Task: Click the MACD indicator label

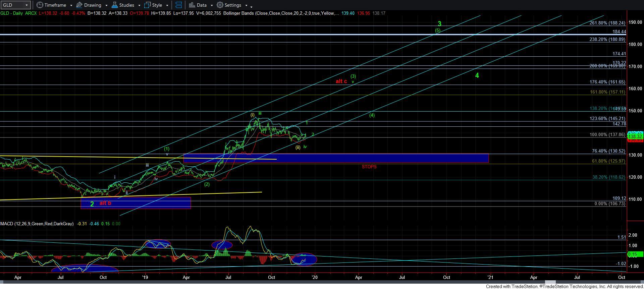Action: (x=37, y=224)
